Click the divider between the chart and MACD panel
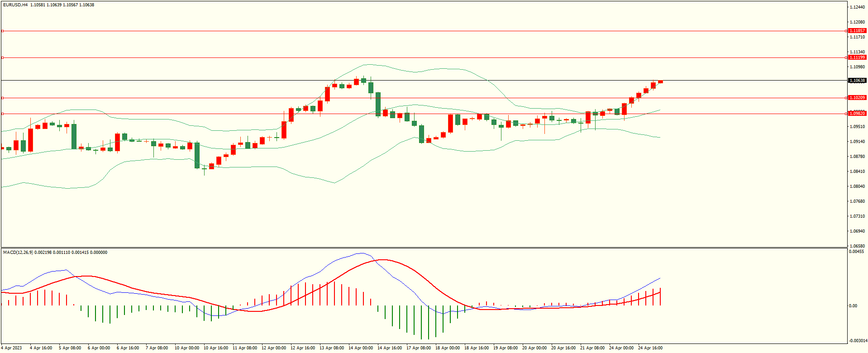Viewport: 868px width, 353px height. [x=423, y=248]
